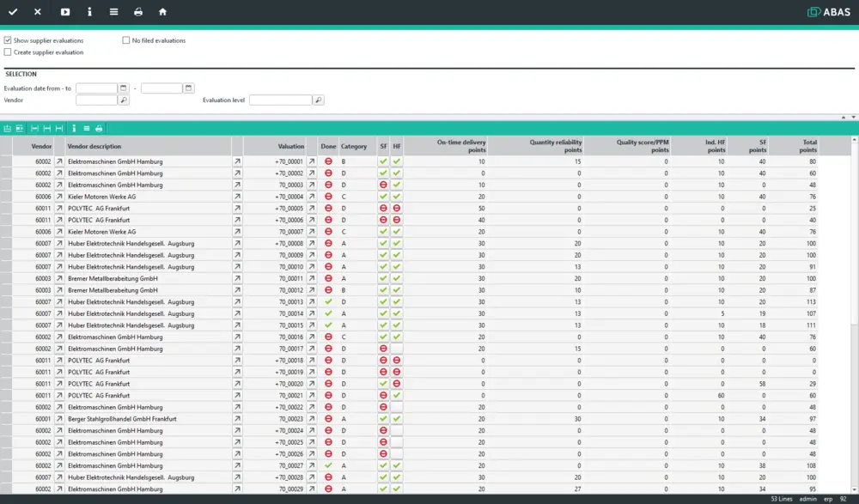Viewport: 859px width, 504px height.
Task: Select row header of valuation +70_00001
Action: (6, 161)
